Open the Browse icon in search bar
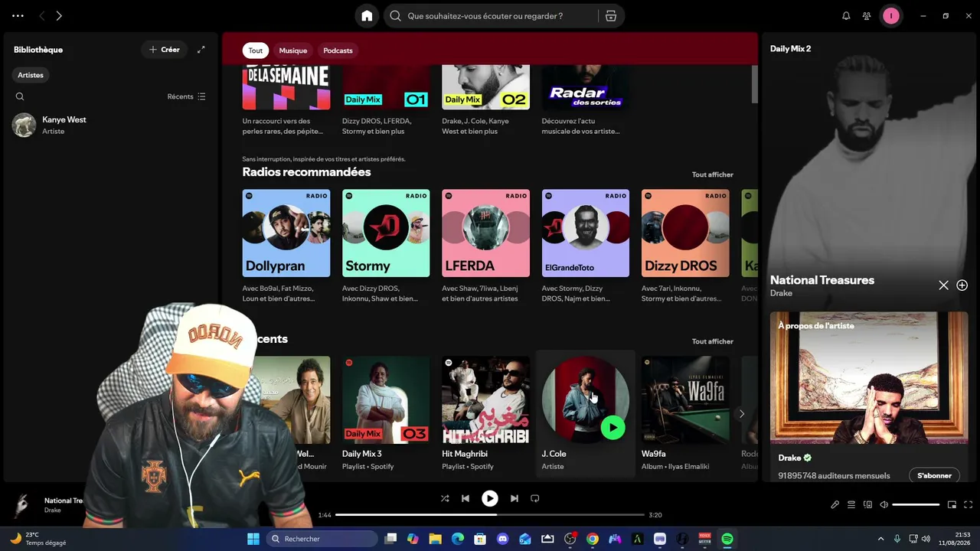 611,16
